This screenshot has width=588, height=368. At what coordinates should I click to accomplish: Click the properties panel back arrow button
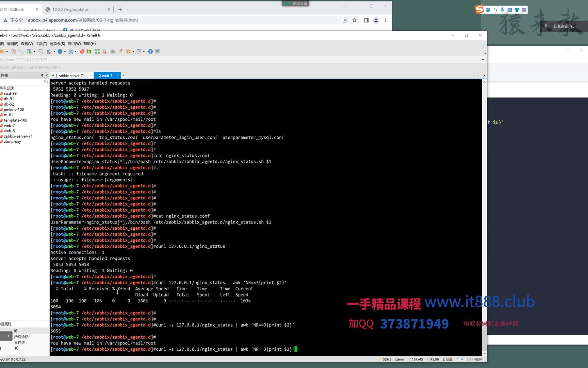pyautogui.click(x=8, y=336)
